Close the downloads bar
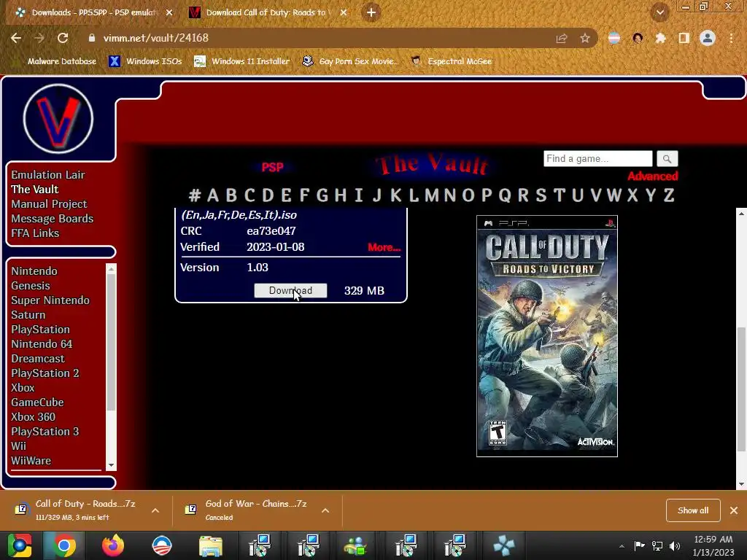Image resolution: width=747 pixels, height=560 pixels. coord(734,510)
